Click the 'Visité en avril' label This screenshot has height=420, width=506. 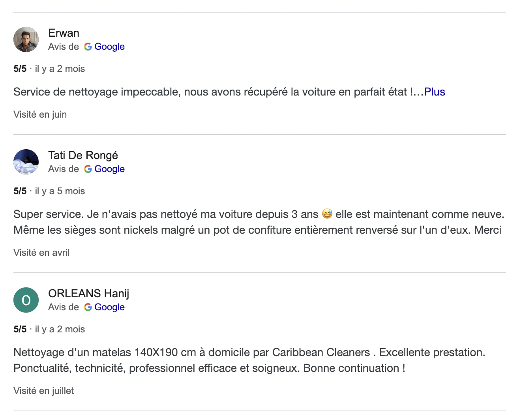coord(41,253)
